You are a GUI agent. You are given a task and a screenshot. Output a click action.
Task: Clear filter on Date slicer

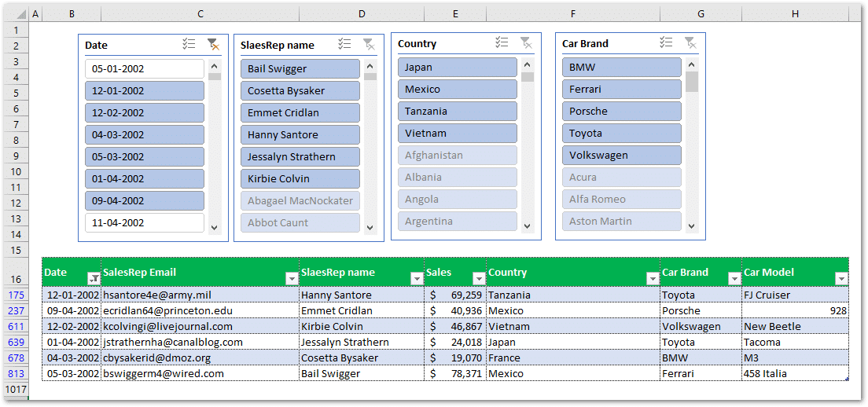click(212, 45)
